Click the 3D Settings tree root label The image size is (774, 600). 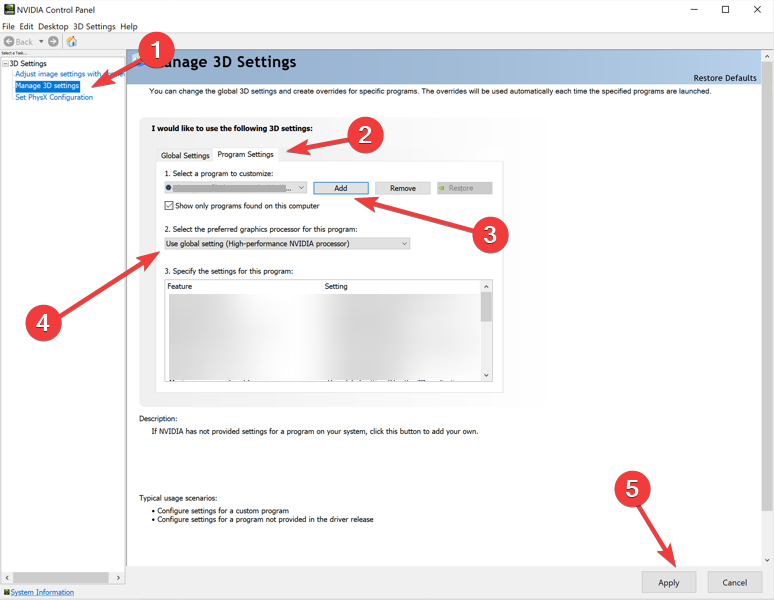pyautogui.click(x=28, y=64)
